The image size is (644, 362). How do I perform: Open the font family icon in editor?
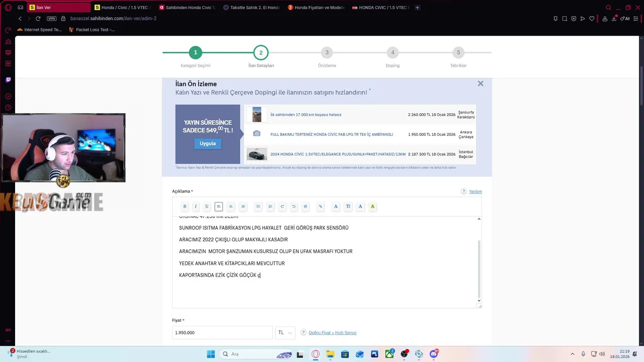point(336,207)
